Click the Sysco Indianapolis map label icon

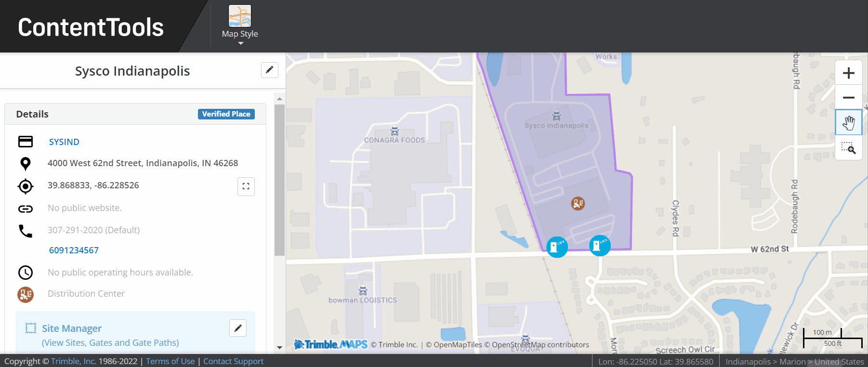tap(556, 116)
